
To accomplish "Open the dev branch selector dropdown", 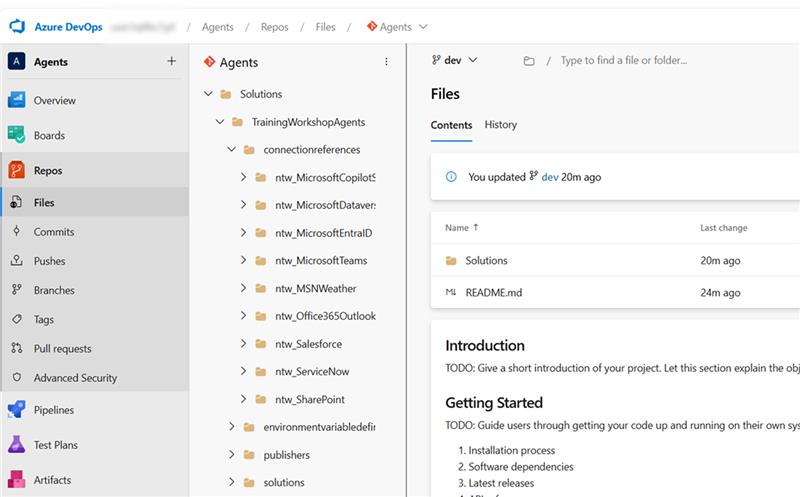I will click(455, 60).
